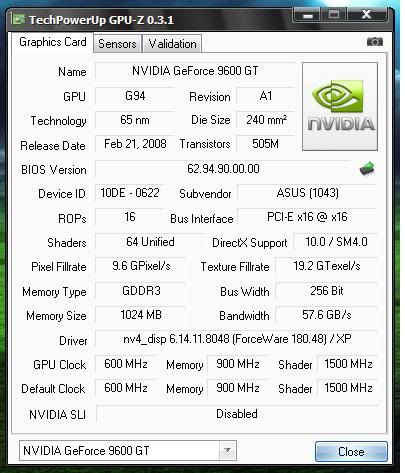Click the Name field showing GeForce 9600 GT
The height and width of the screenshot is (473, 405).
click(195, 71)
